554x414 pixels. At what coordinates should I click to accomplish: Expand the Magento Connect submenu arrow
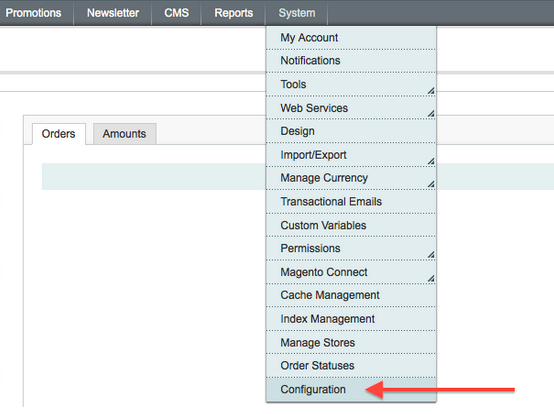click(x=431, y=278)
